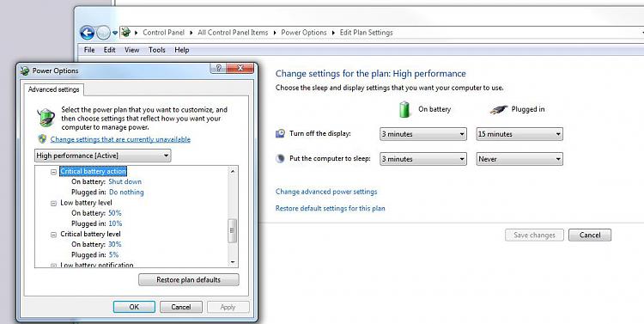
Task: Select the Critical battery level tree item
Action: (90, 234)
